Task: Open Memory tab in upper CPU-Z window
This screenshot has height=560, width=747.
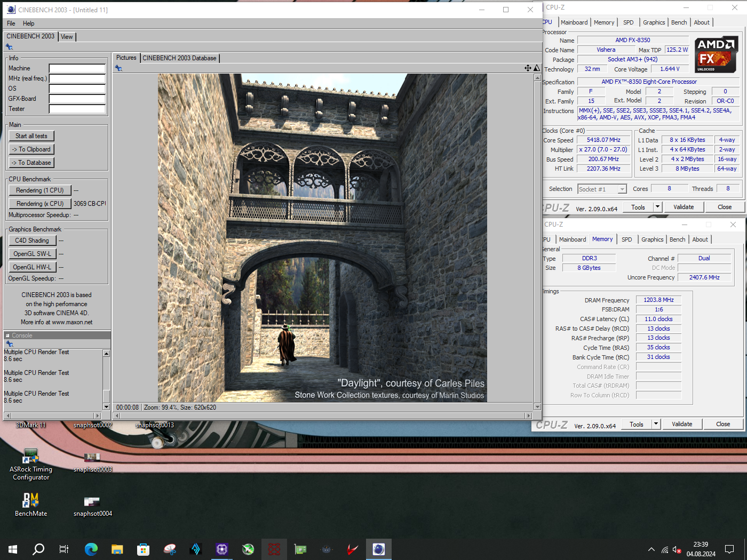Action: pos(604,22)
